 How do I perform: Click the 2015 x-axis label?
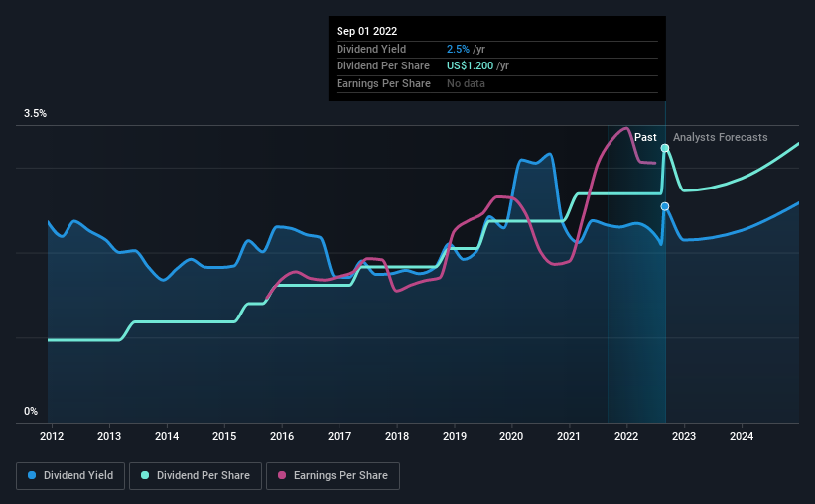(x=224, y=436)
